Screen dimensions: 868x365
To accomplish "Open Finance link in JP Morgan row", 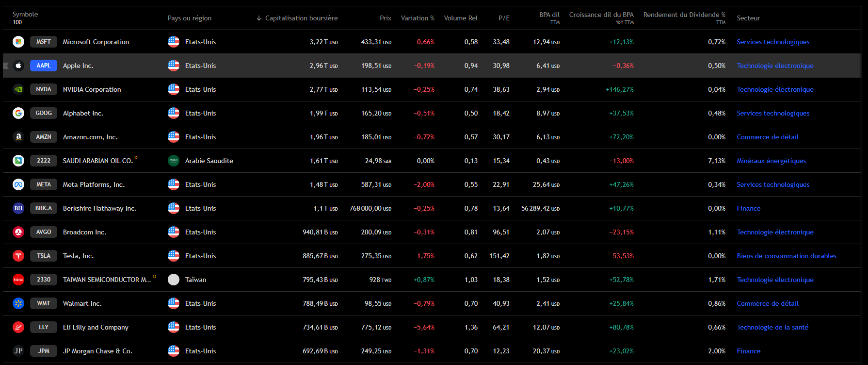I will point(749,351).
